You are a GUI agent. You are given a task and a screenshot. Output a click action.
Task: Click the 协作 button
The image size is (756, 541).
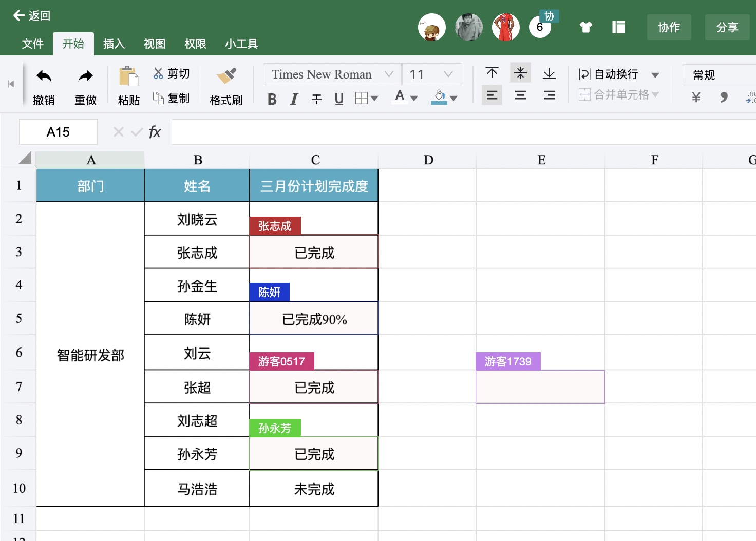[669, 27]
